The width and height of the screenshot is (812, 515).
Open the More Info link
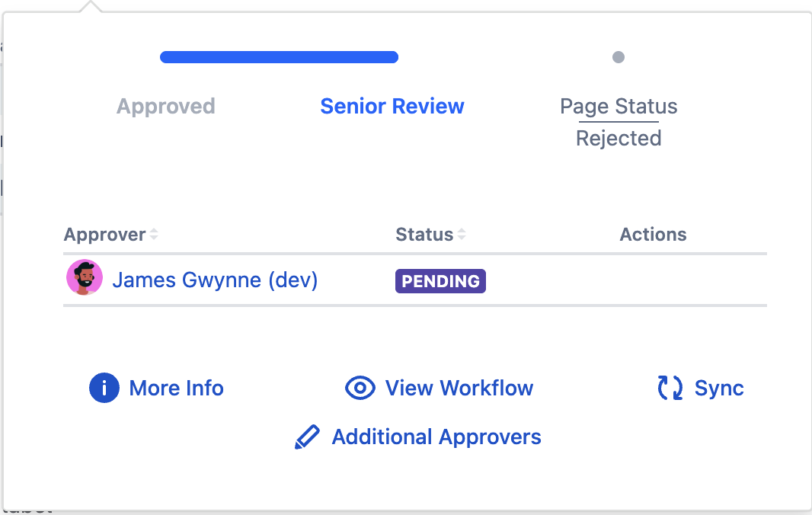pos(177,389)
